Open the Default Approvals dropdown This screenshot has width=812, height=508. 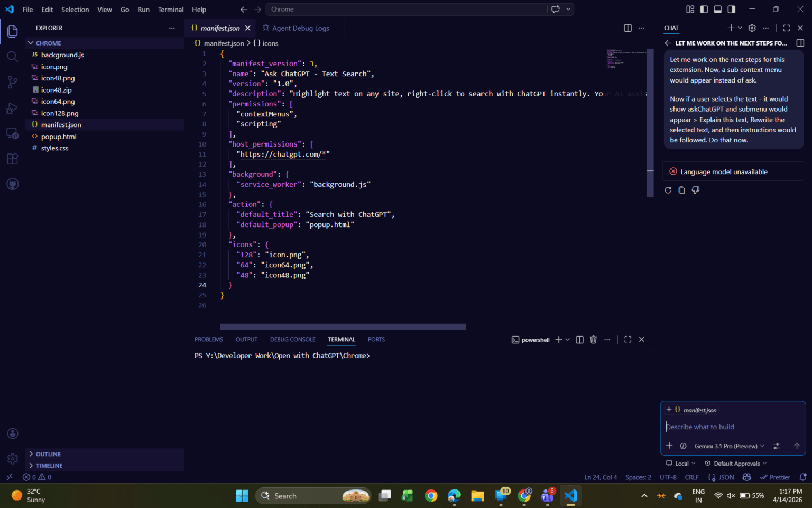(736, 464)
